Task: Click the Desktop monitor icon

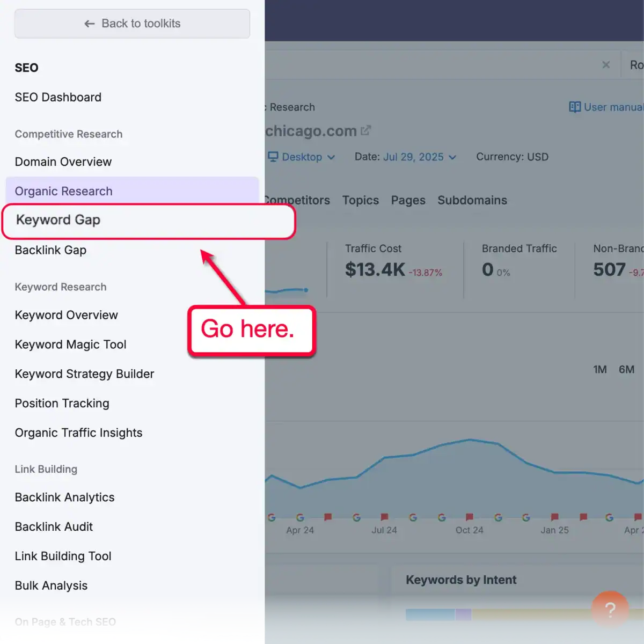Action: [273, 157]
